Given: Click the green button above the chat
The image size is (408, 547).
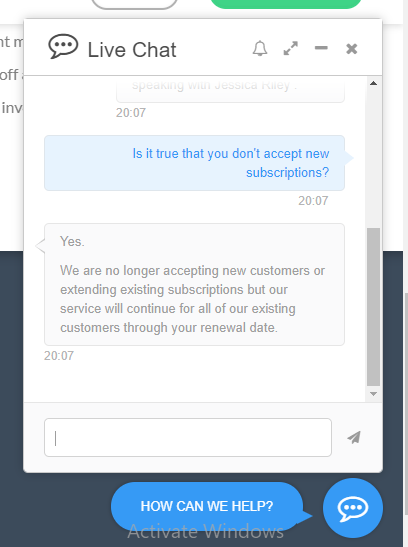Looking at the screenshot, I should coord(286,3).
